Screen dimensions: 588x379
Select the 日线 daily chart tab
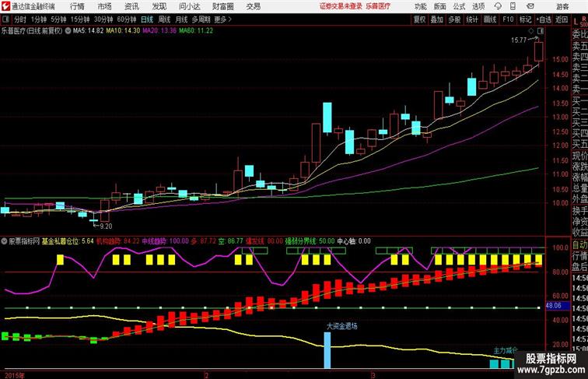point(147,19)
